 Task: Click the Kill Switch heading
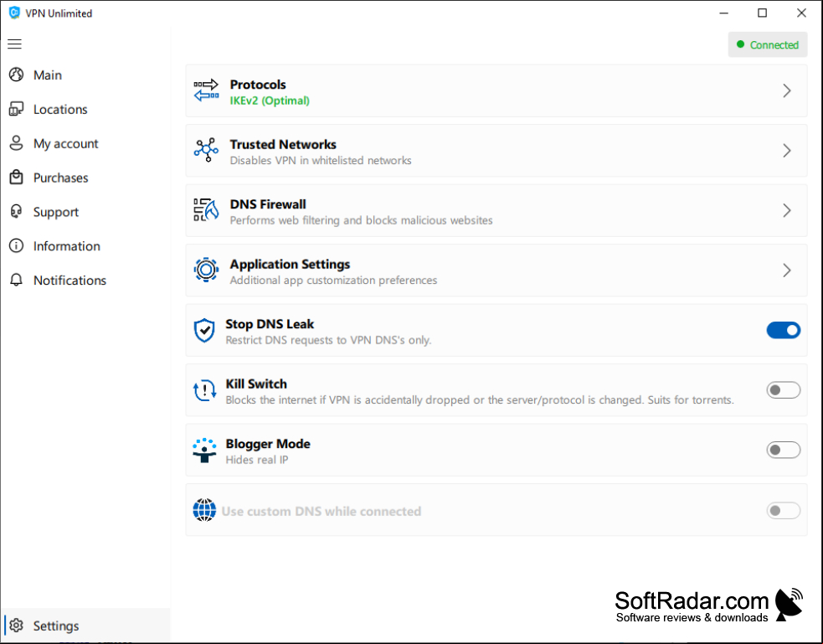pyautogui.click(x=256, y=384)
